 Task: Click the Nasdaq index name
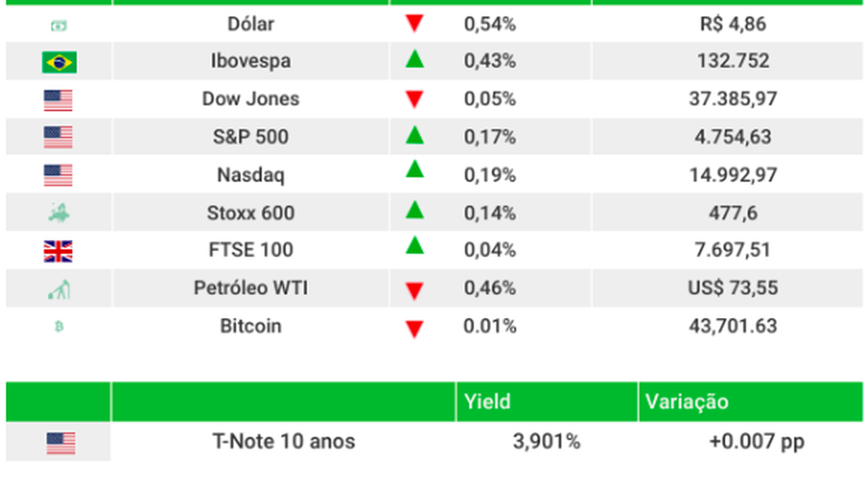pos(251,175)
